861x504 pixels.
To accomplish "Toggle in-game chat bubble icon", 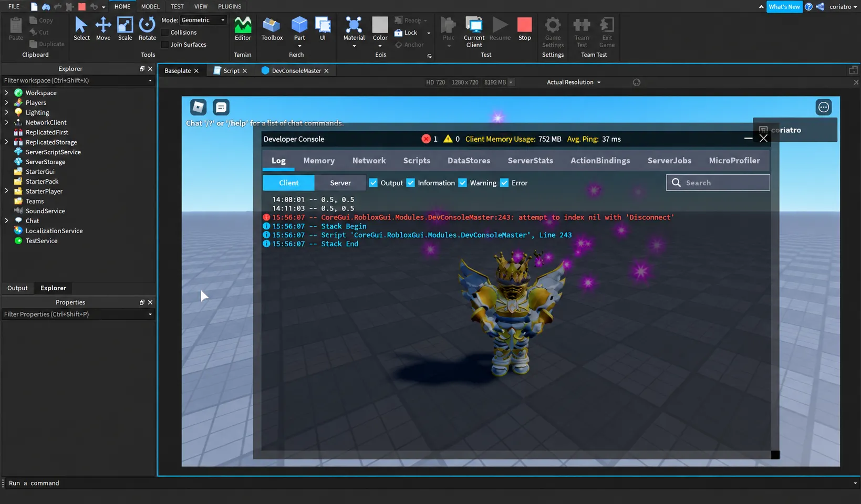I will [221, 107].
